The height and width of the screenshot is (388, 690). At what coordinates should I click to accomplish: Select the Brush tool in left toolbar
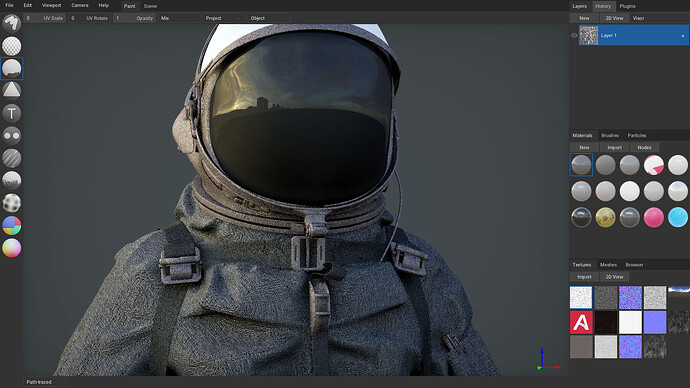coord(11,23)
